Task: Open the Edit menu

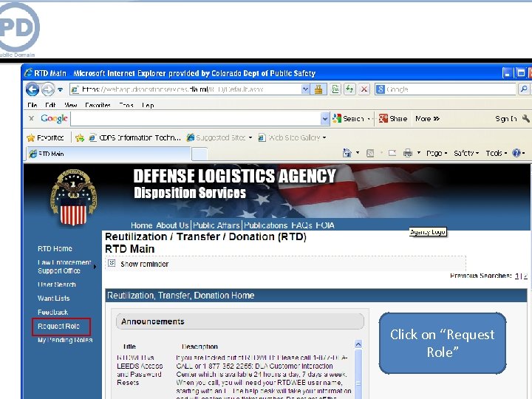Action: [x=50, y=105]
